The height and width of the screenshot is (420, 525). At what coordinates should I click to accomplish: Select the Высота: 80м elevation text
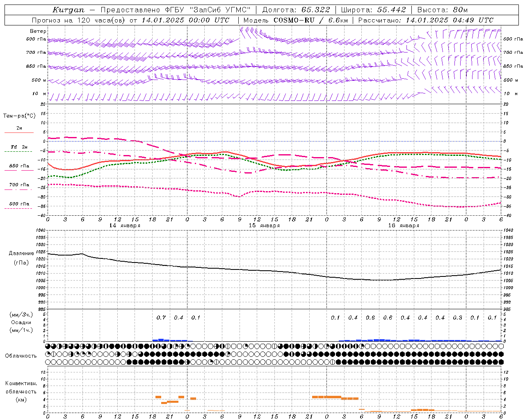(442, 10)
